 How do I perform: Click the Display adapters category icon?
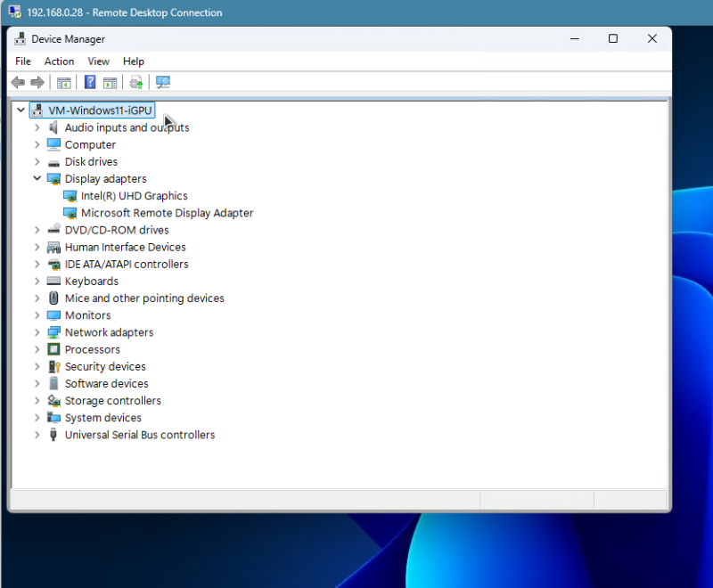(x=53, y=179)
